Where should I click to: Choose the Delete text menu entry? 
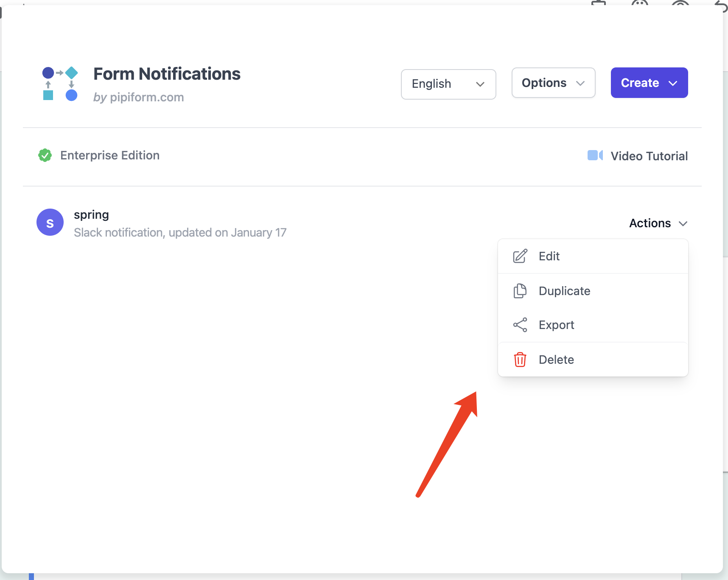[556, 360]
